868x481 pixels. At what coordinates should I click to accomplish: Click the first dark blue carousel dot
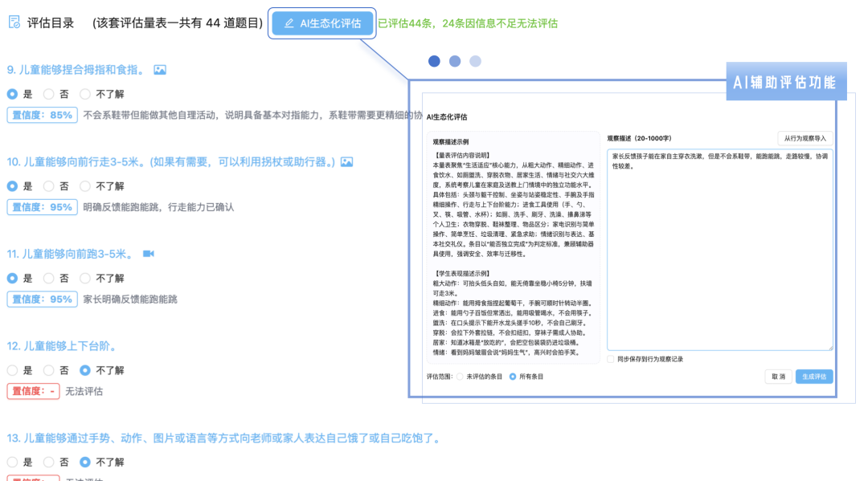(x=434, y=61)
